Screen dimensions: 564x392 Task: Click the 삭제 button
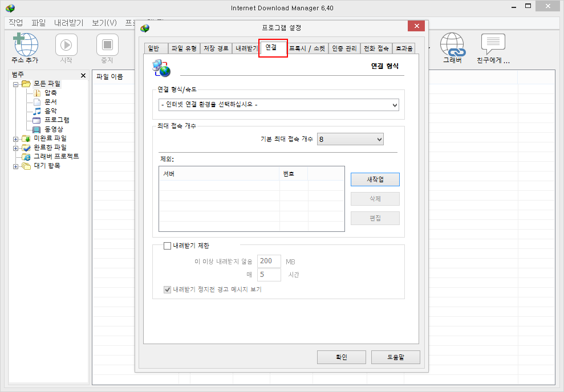[375, 199]
